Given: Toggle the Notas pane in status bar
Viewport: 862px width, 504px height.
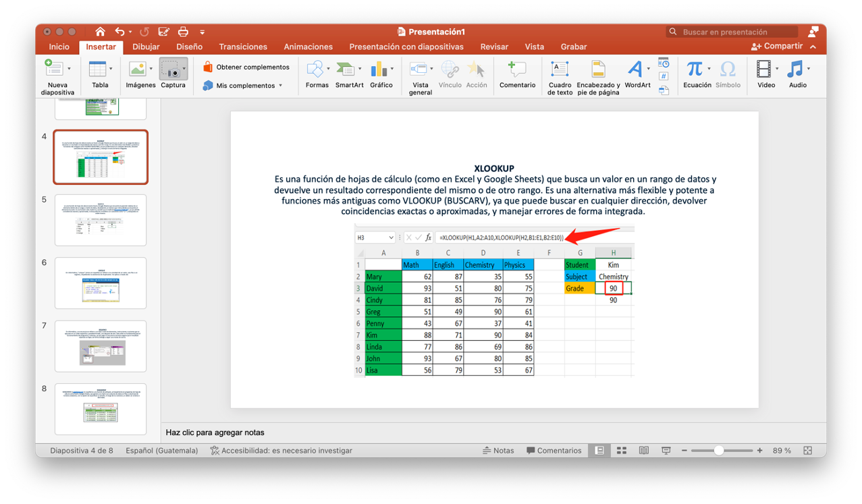Looking at the screenshot, I should (498, 451).
